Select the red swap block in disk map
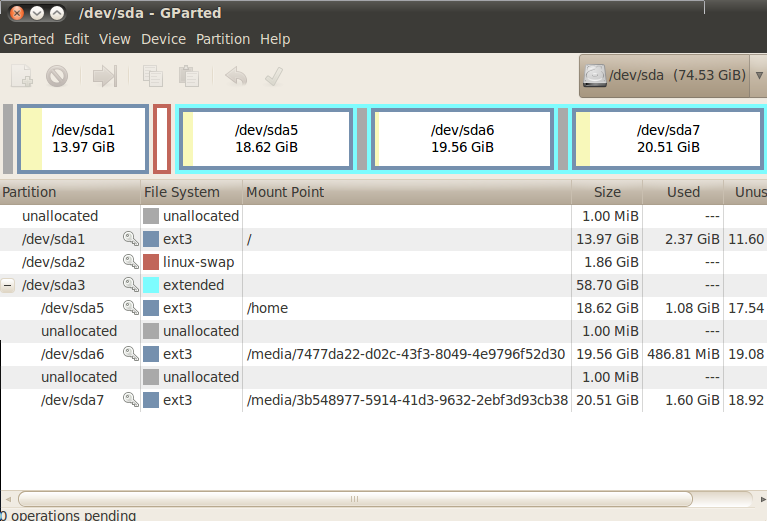Image resolution: width=767 pixels, height=521 pixels. pyautogui.click(x=162, y=139)
